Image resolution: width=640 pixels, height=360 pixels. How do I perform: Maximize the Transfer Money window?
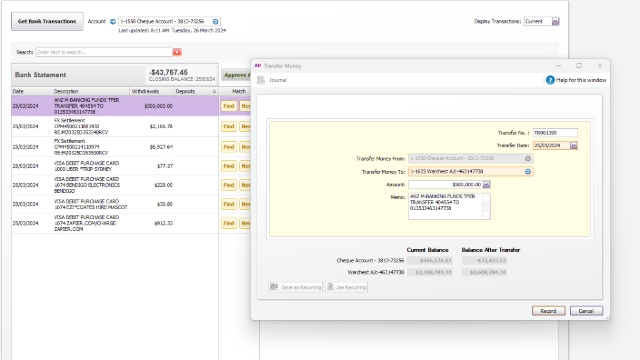coord(579,66)
